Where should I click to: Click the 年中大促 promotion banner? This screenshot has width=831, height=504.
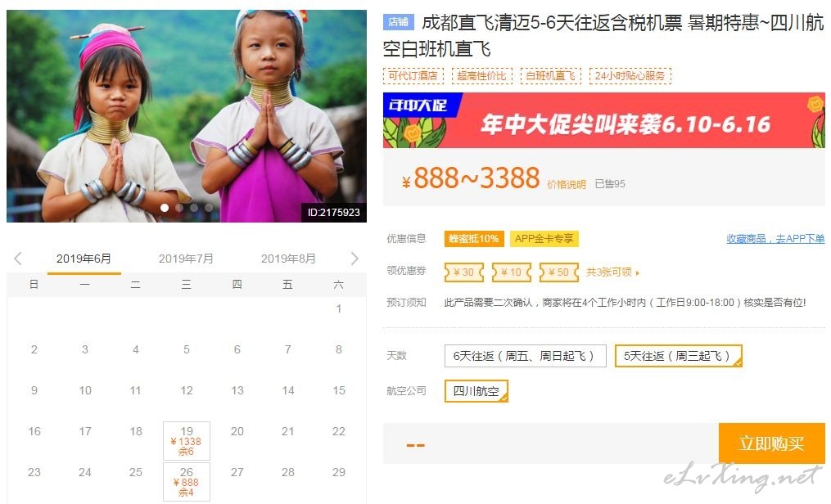[603, 120]
